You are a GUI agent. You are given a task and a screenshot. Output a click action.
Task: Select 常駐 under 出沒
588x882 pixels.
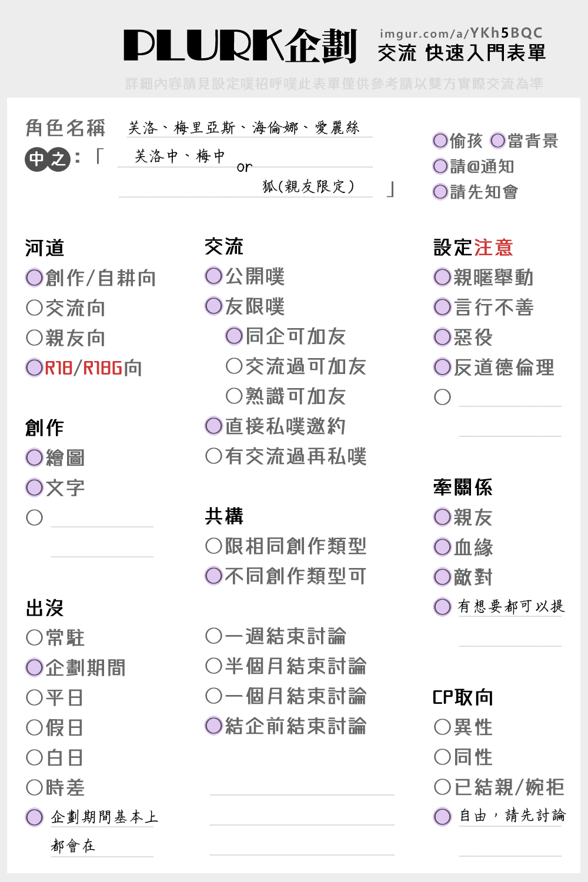tap(35, 637)
